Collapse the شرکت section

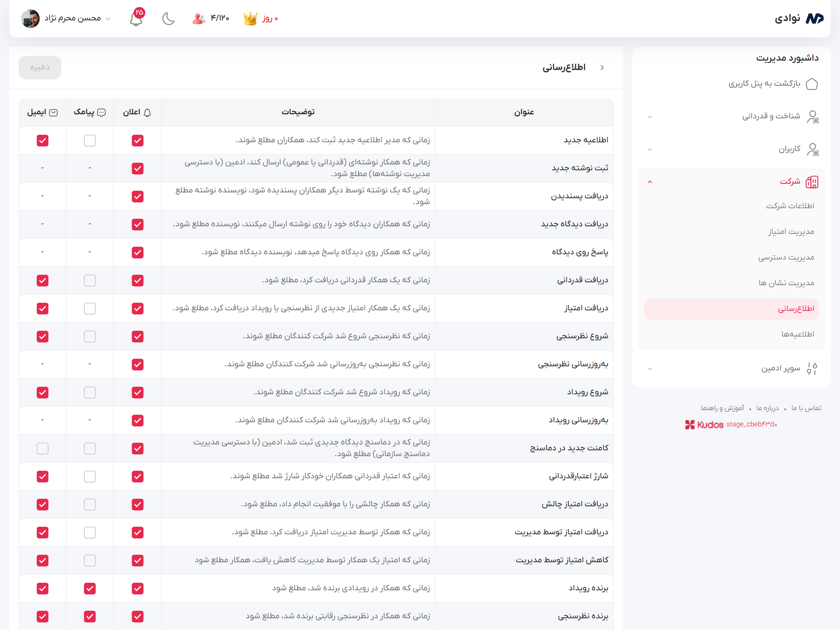click(650, 182)
